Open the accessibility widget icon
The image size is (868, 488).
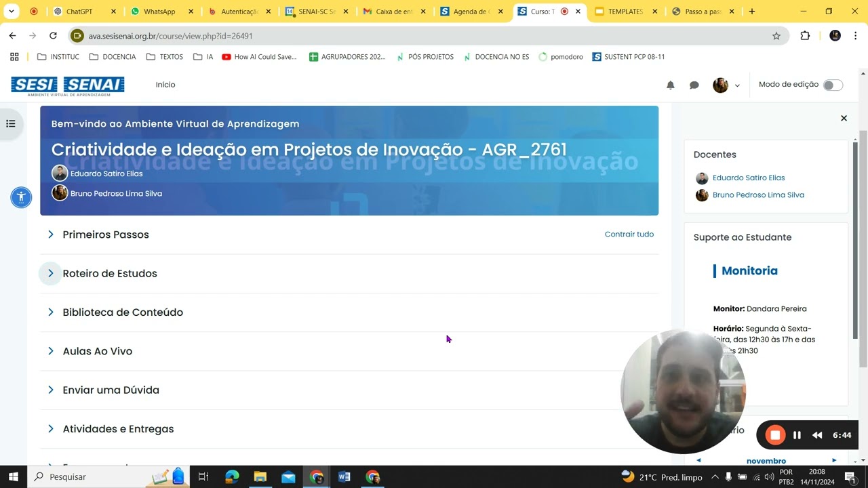point(21,197)
